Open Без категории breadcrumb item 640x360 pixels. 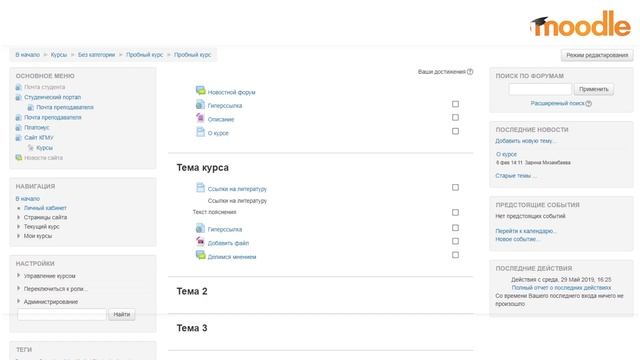click(96, 55)
